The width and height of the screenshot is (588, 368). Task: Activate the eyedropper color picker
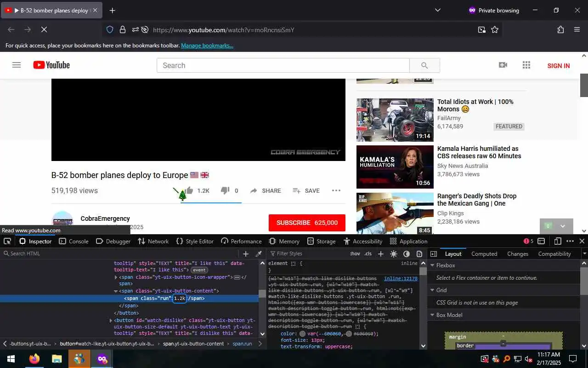click(x=259, y=254)
